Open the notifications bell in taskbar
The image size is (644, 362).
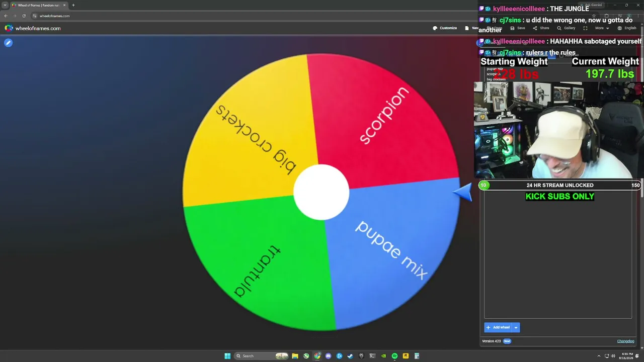(x=637, y=356)
